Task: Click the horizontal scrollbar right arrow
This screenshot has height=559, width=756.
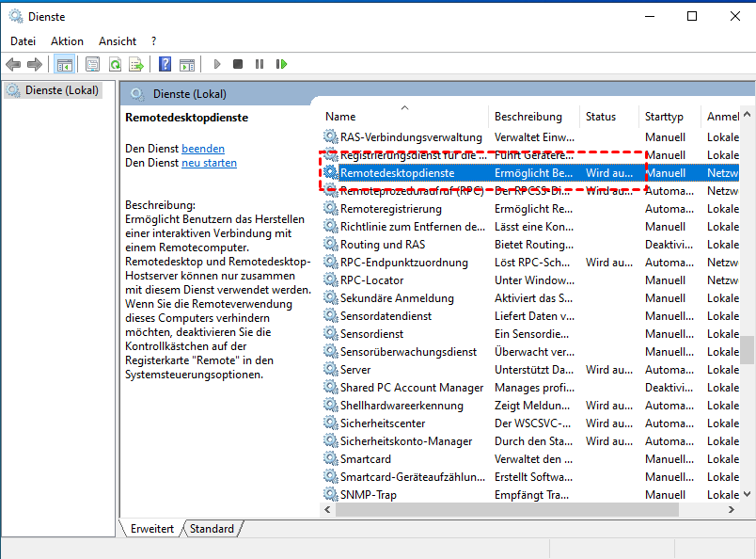Action: 731,509
